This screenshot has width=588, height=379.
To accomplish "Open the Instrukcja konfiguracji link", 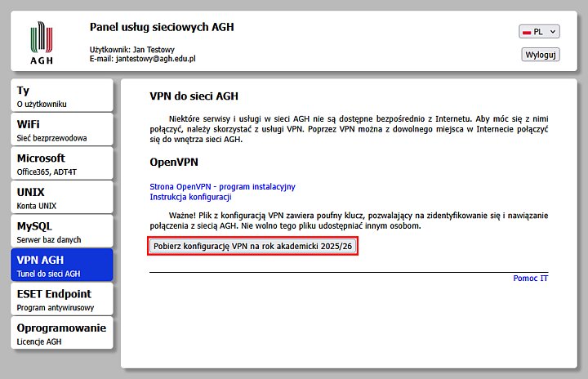I will pos(190,197).
